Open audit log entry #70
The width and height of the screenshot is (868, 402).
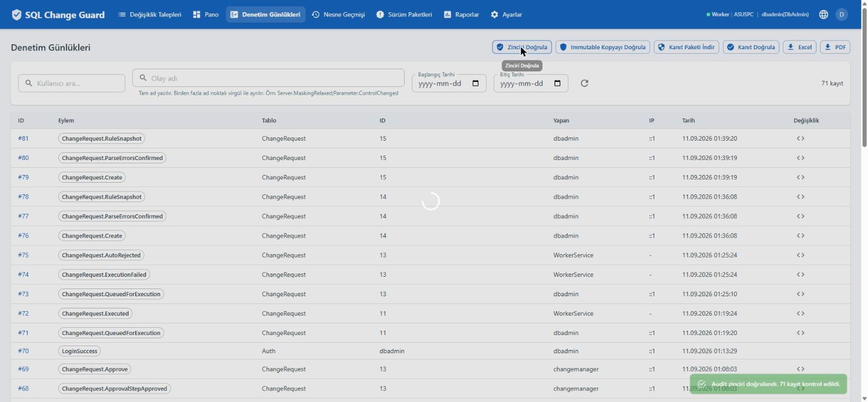coord(23,351)
